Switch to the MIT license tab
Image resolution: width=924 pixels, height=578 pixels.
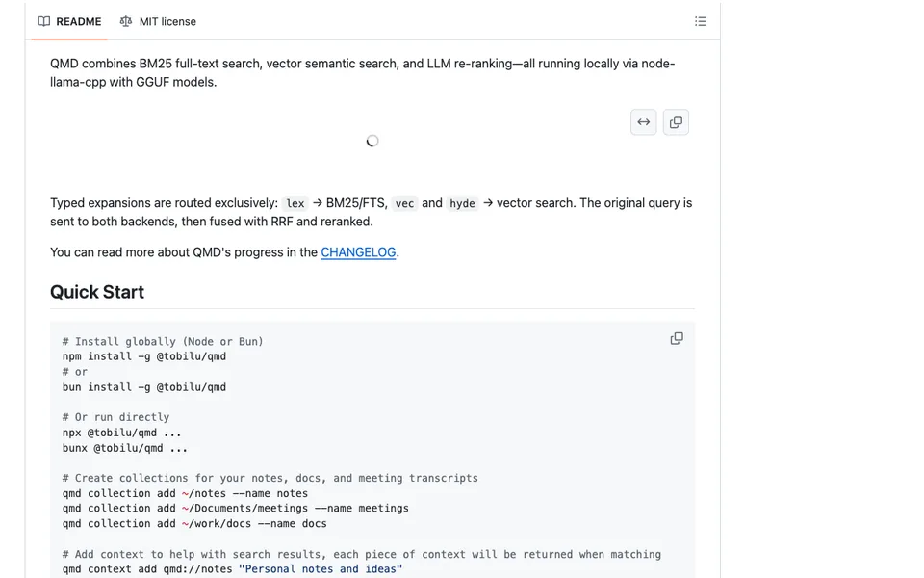point(158,21)
